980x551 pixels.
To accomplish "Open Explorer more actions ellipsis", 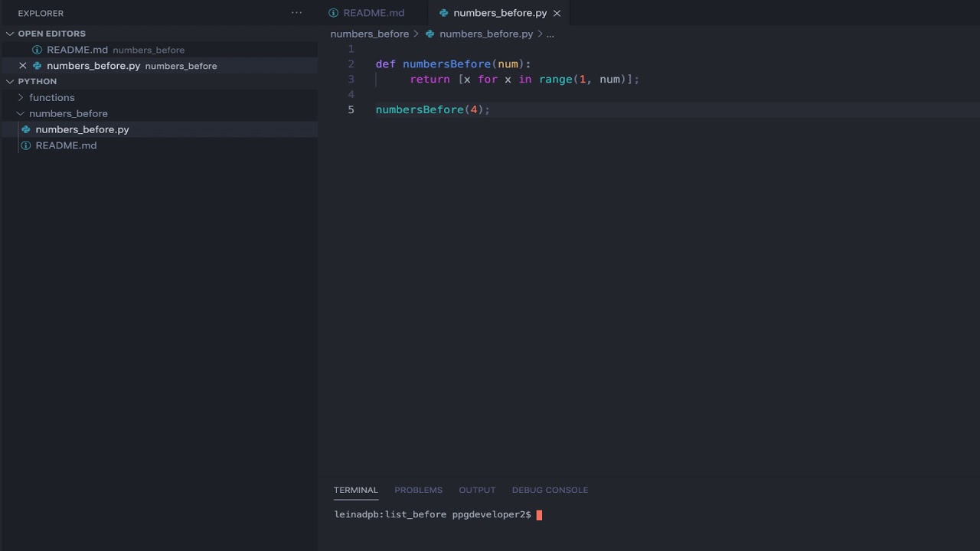I will pos(296,13).
